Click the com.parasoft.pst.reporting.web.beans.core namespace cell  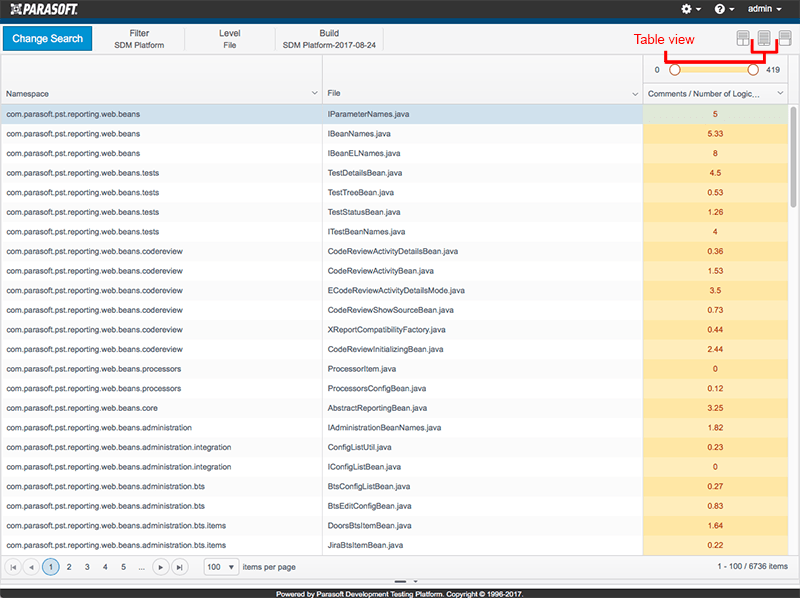pyautogui.click(x=162, y=408)
